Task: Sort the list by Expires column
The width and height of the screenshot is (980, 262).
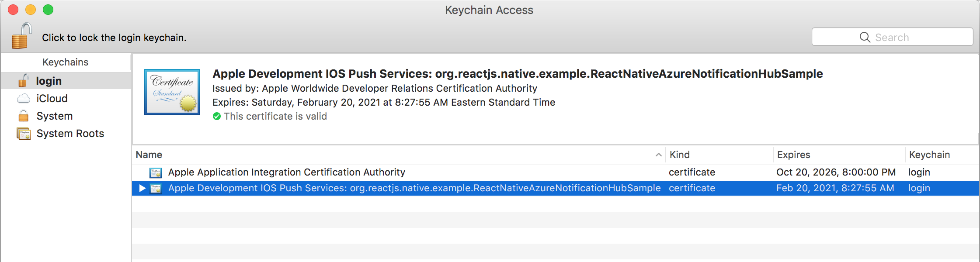Action: point(839,155)
